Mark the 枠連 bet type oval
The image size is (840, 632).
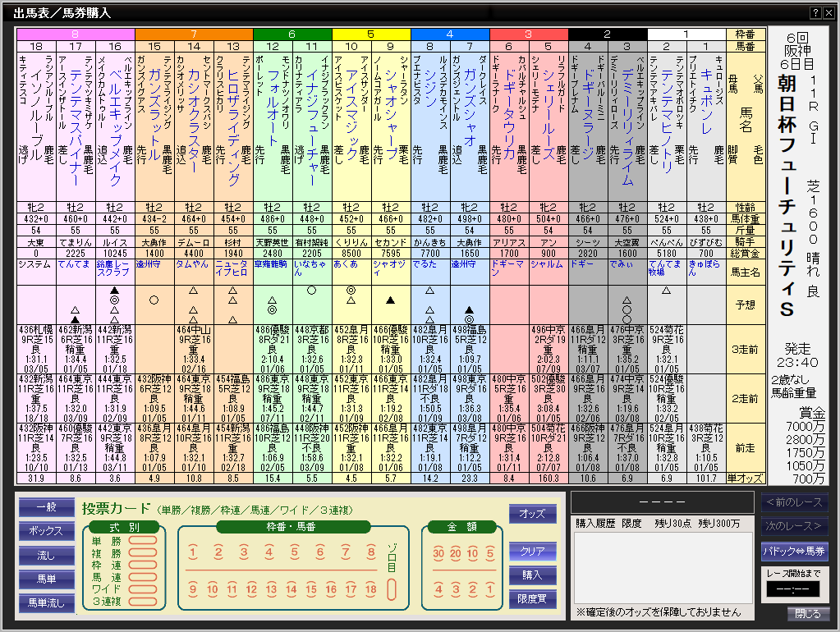point(143,565)
